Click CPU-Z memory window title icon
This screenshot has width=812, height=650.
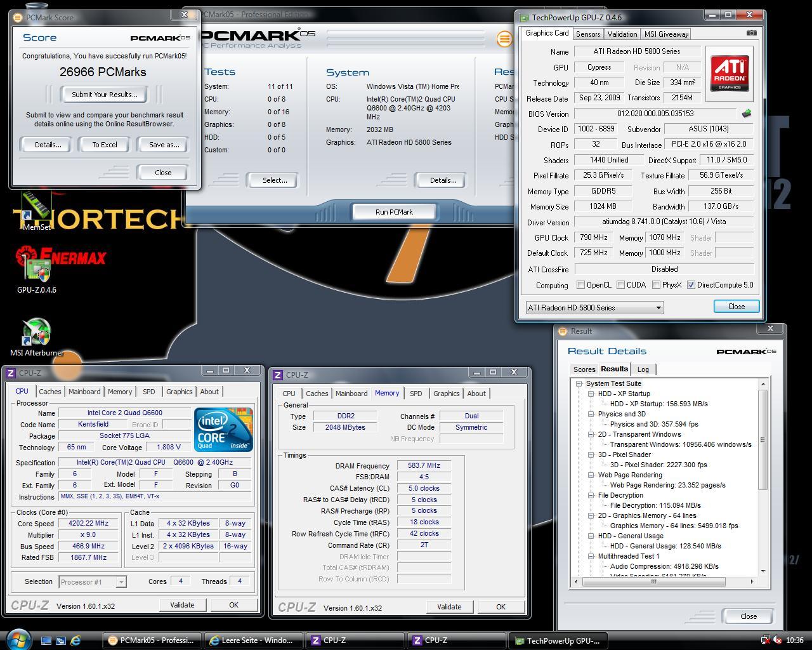[x=278, y=375]
